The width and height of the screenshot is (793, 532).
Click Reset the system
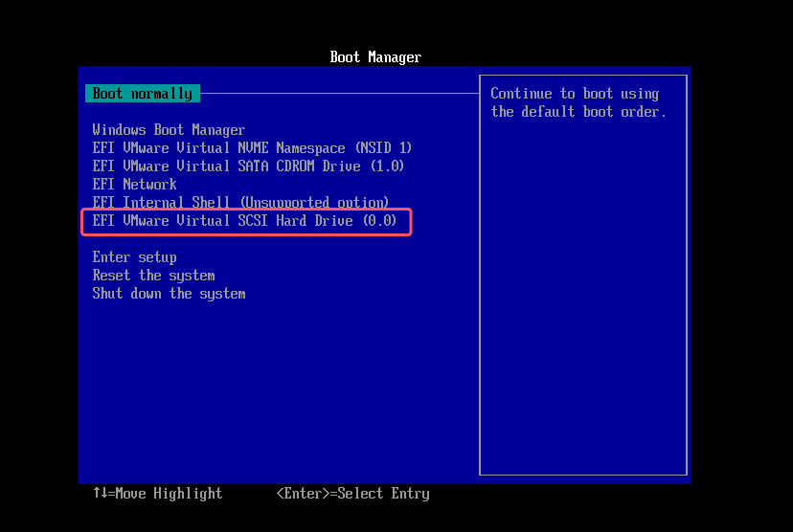pyautogui.click(x=153, y=276)
